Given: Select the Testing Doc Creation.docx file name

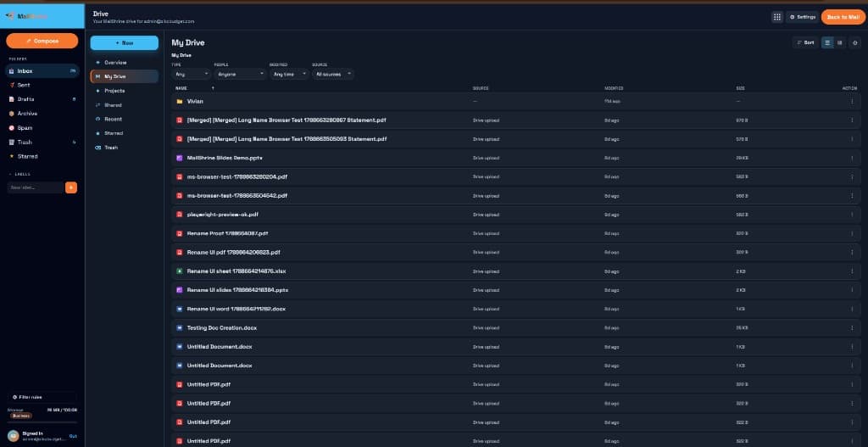Looking at the screenshot, I should pyautogui.click(x=222, y=328).
